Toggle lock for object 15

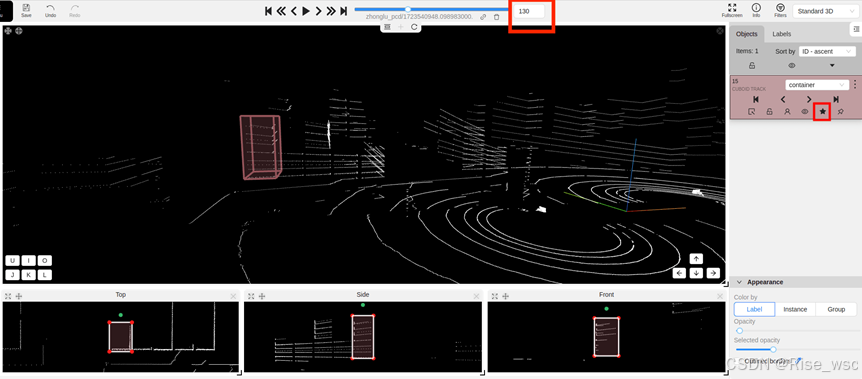tap(769, 112)
